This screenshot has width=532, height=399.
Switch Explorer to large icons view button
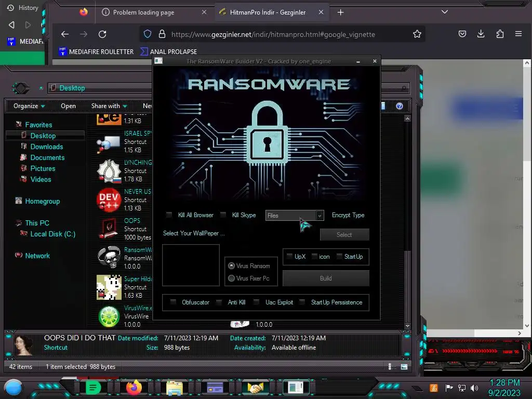point(404,367)
